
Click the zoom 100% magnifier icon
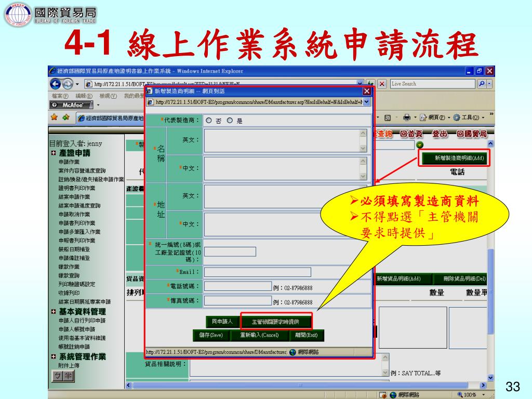pyautogui.click(x=460, y=395)
